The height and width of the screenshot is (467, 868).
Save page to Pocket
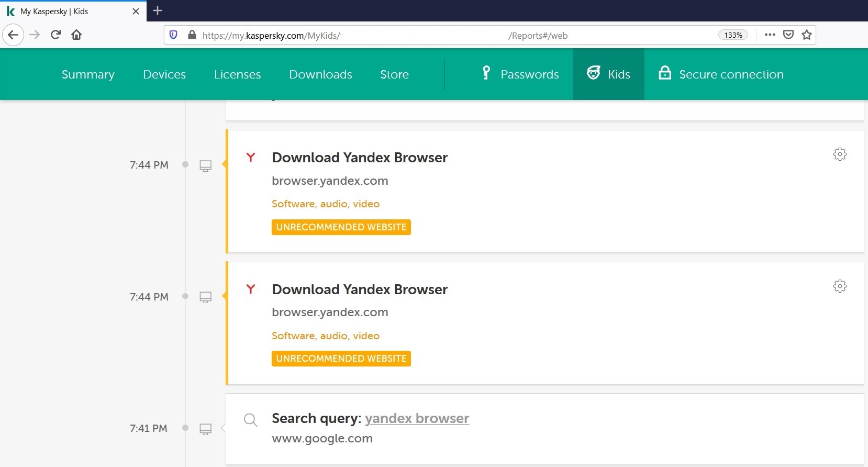[x=788, y=35]
